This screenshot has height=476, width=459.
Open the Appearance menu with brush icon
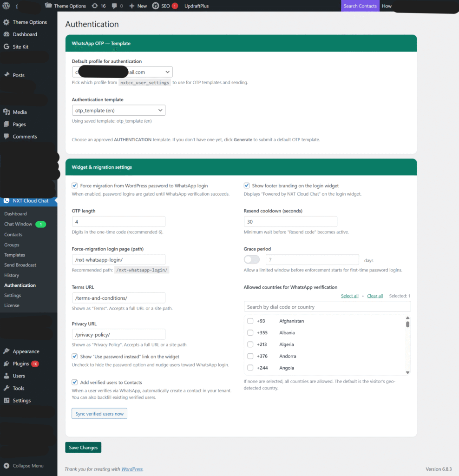coord(26,351)
